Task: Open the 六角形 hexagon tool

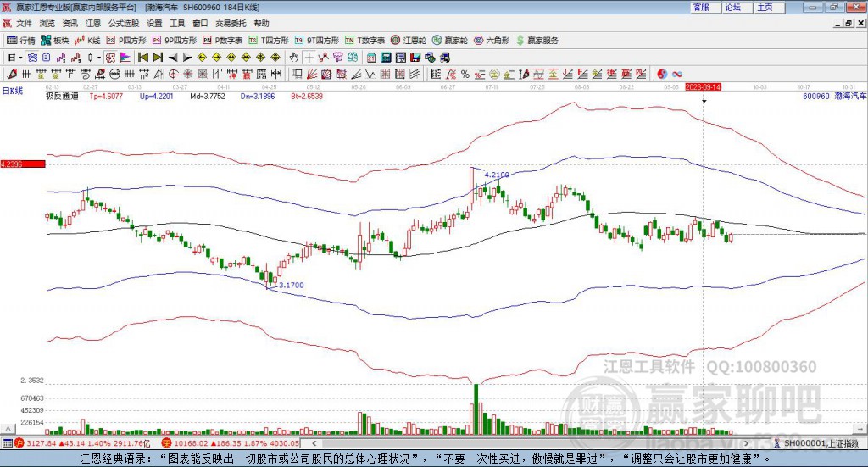Action: pyautogui.click(x=492, y=41)
